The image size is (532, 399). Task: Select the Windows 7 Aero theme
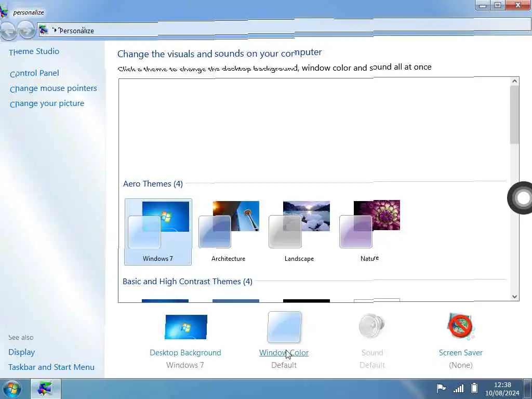pos(158,232)
